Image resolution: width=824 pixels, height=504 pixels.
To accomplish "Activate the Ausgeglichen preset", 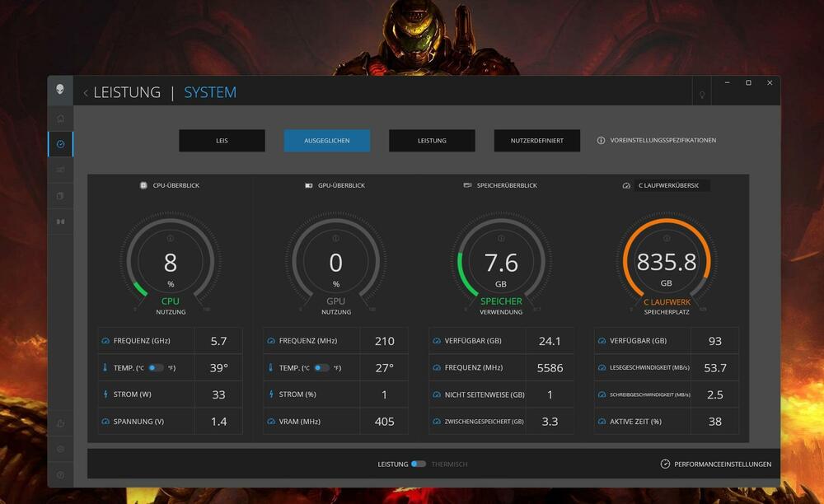I will coord(327,141).
